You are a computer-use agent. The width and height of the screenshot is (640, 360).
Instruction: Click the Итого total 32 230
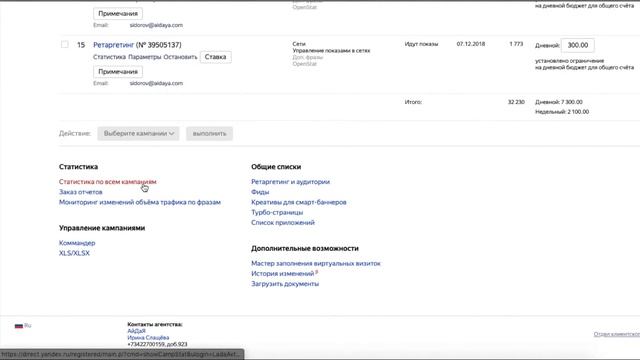click(516, 102)
